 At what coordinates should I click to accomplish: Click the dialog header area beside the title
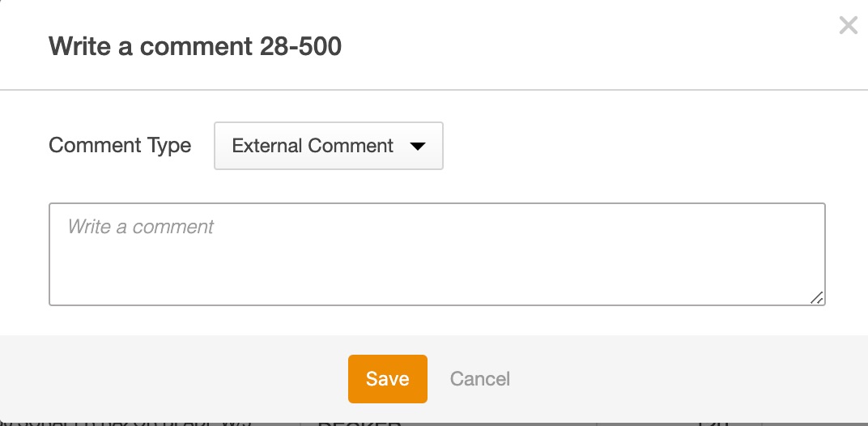(567, 46)
